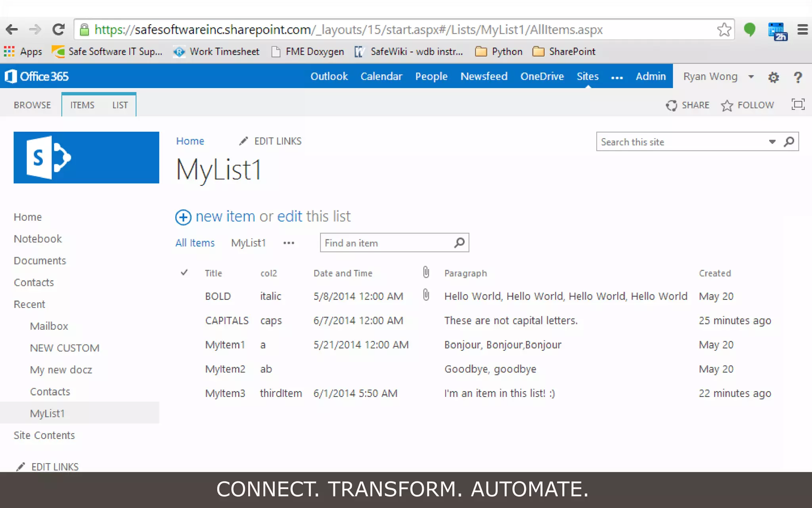Open the search scope dropdown arrow
The width and height of the screenshot is (812, 508).
pos(772,142)
